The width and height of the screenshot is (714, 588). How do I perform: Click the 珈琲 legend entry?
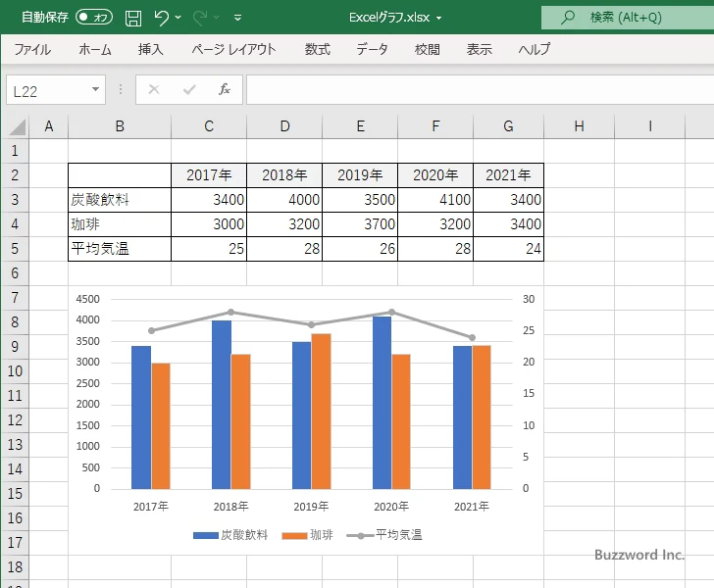tap(308, 535)
